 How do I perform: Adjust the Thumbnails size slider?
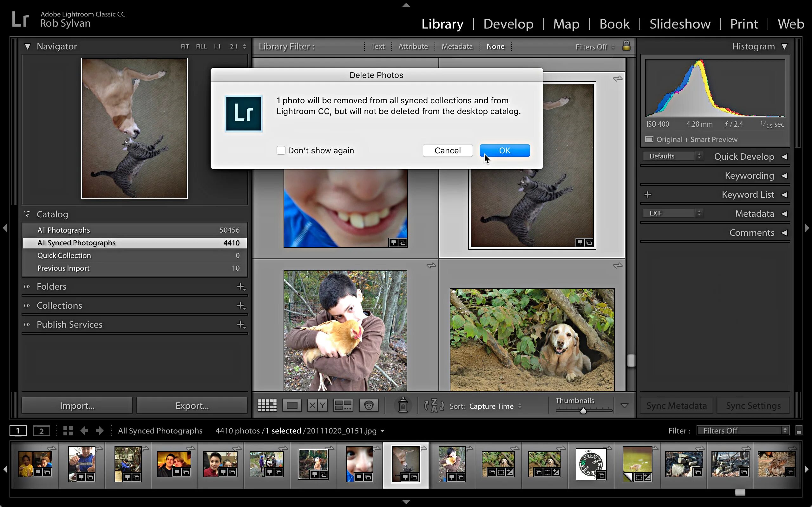coord(583,411)
